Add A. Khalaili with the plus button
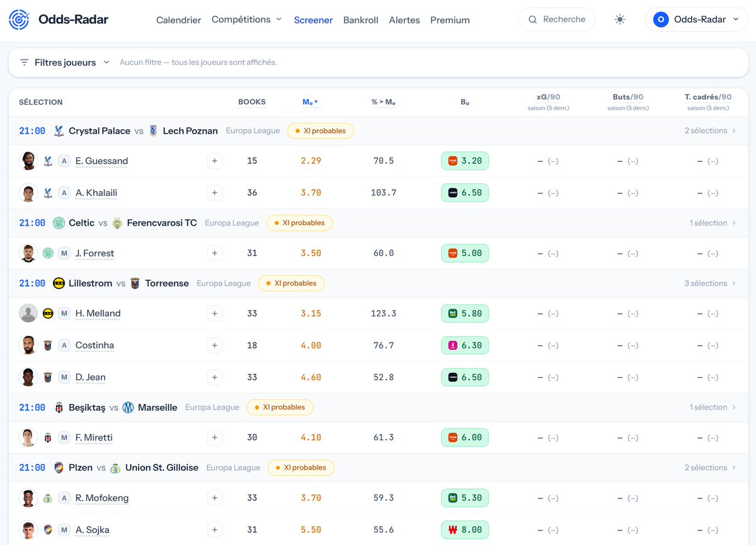Viewport: 756px width, 545px height. (215, 193)
